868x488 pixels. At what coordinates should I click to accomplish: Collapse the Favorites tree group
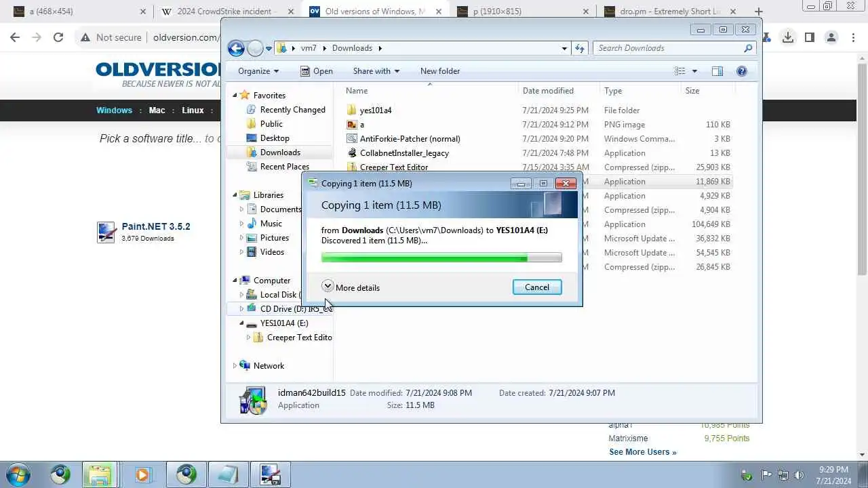[x=235, y=95]
